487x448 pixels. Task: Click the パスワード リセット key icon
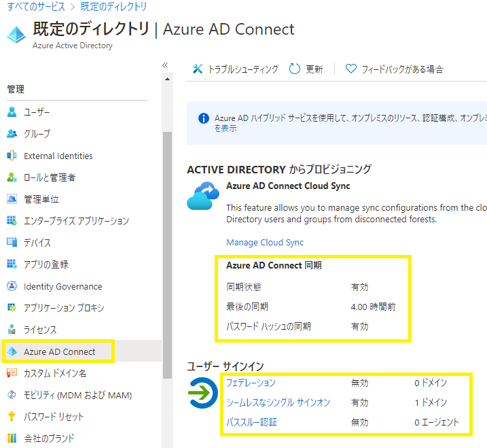12,416
